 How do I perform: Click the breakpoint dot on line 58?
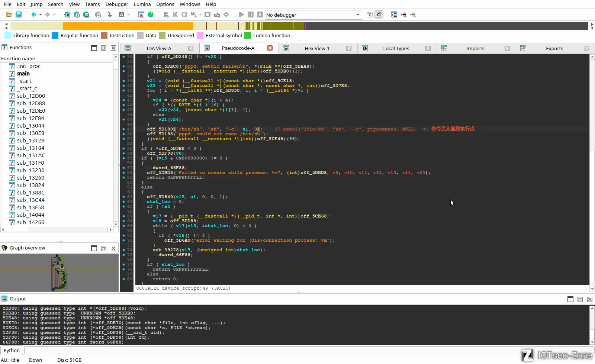[124, 173]
